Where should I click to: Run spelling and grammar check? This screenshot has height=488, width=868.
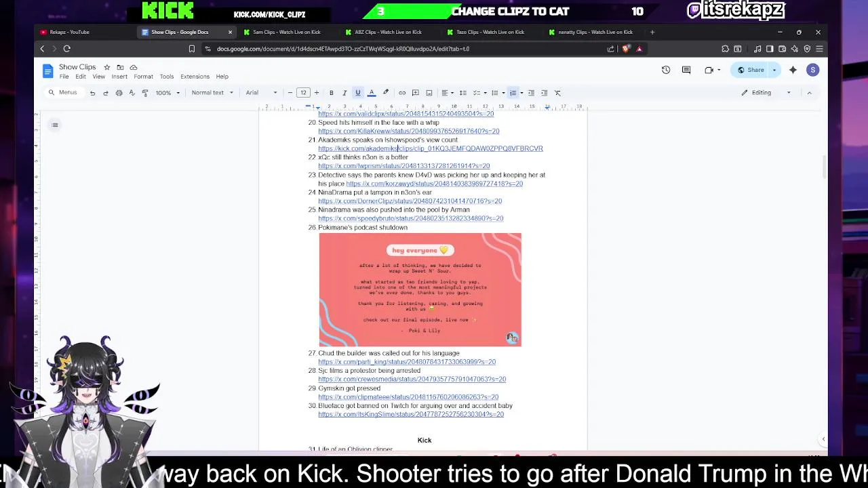[132, 93]
